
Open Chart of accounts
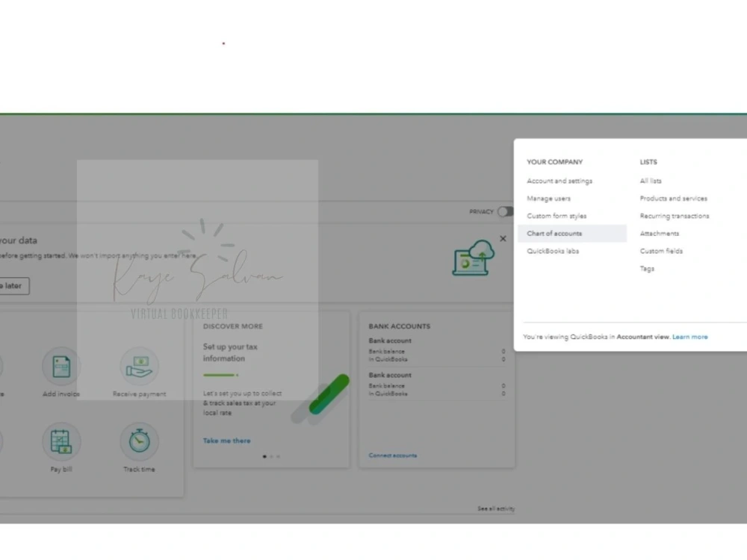pyautogui.click(x=571, y=233)
